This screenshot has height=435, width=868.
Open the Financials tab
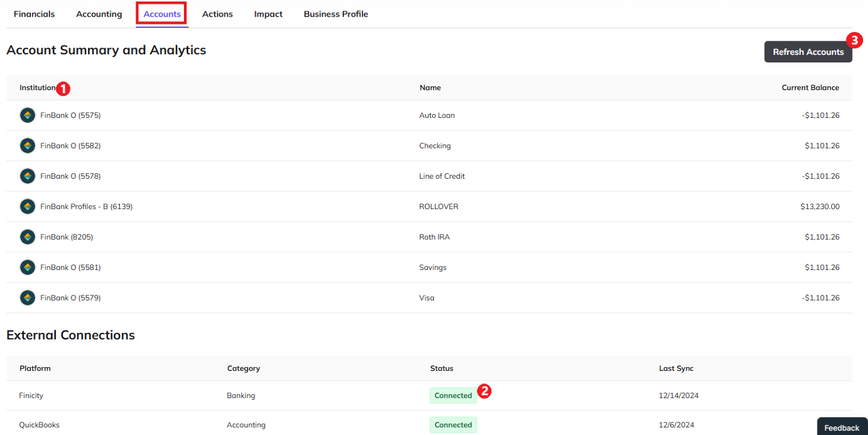[x=34, y=14]
